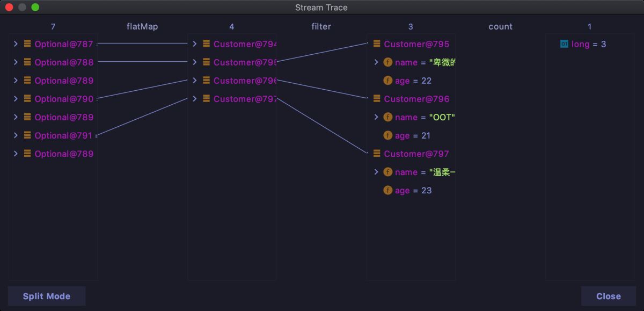Click the object icon of filtered Customer@797

click(x=377, y=154)
